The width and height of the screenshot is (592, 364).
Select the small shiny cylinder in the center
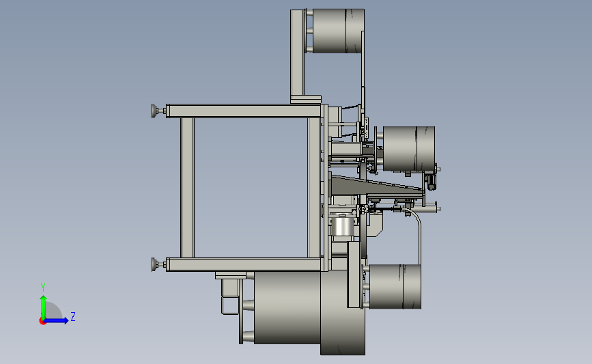click(343, 225)
